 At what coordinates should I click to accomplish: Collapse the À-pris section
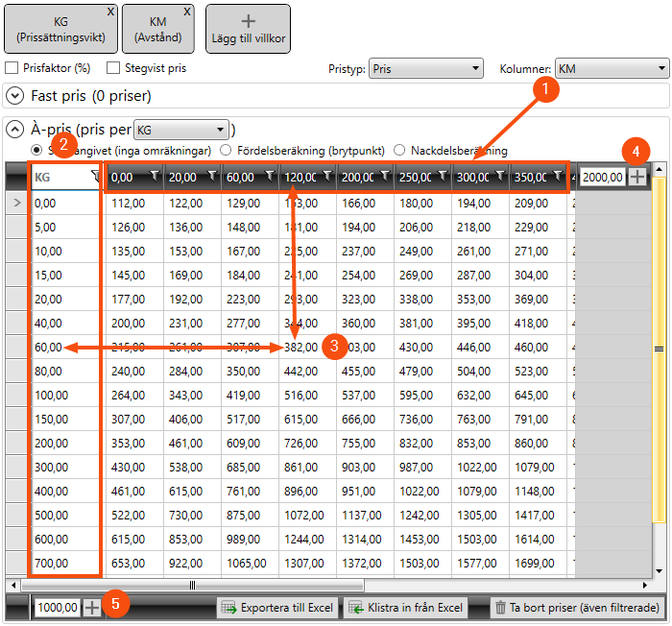click(x=14, y=129)
